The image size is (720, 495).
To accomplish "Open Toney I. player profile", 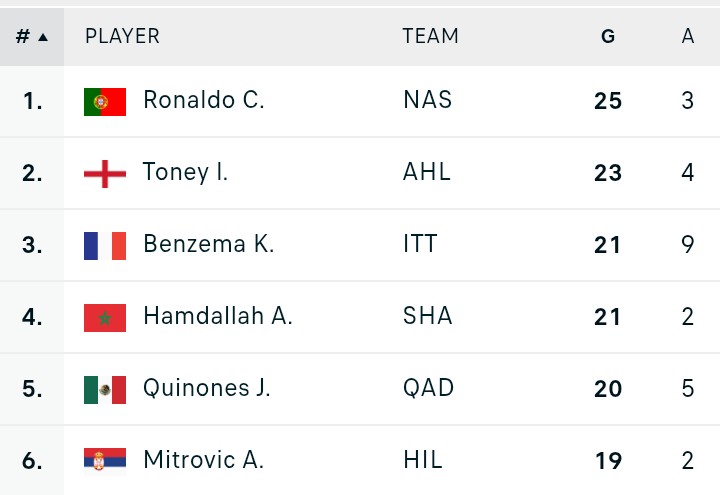I will tap(186, 172).
